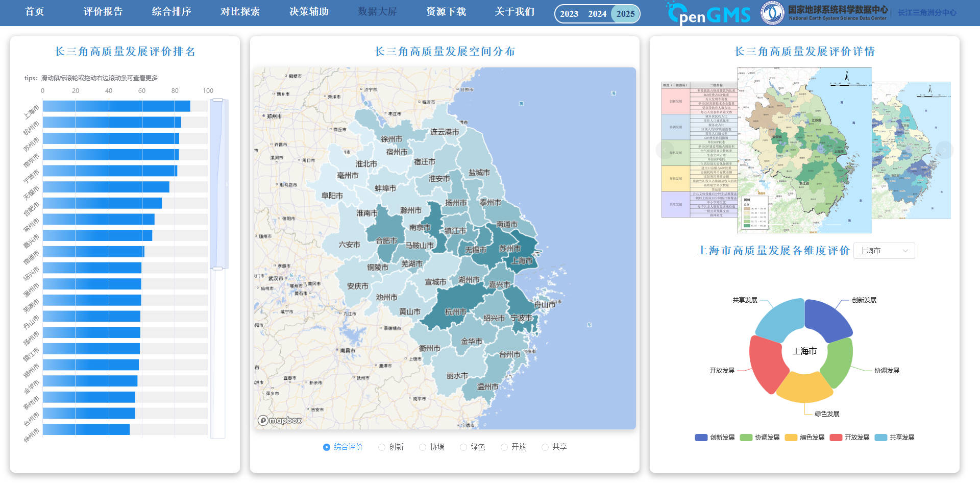The image size is (980, 483).
Task: Select the 综合评价 radio button
Action: pyautogui.click(x=327, y=447)
